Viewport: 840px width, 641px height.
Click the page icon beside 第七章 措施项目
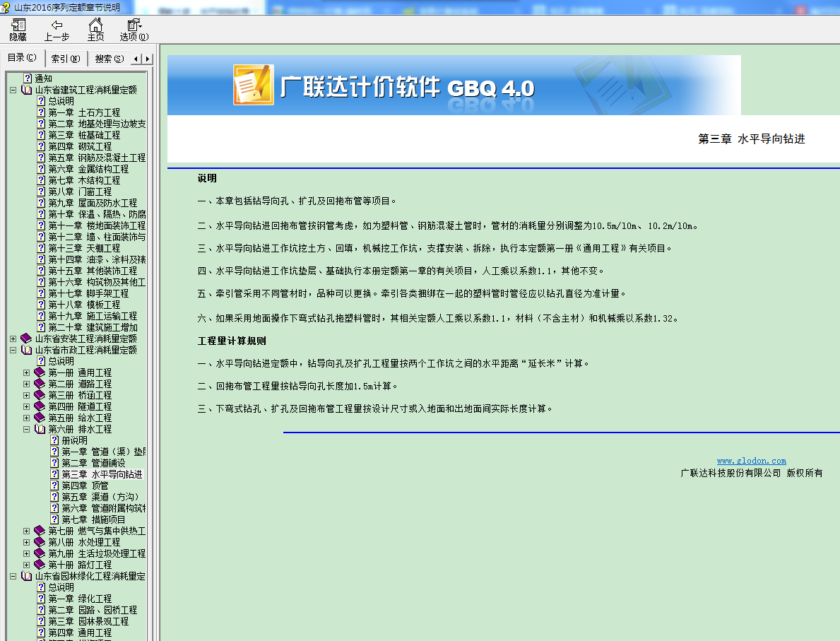(54, 519)
